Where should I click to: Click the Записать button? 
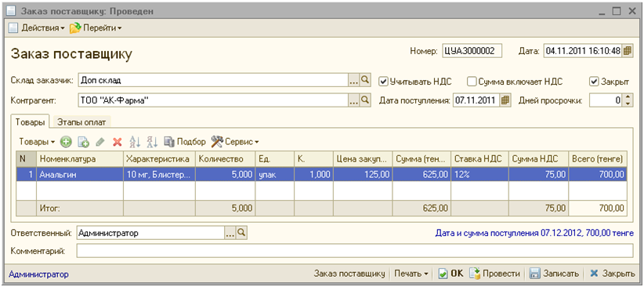[x=555, y=274]
